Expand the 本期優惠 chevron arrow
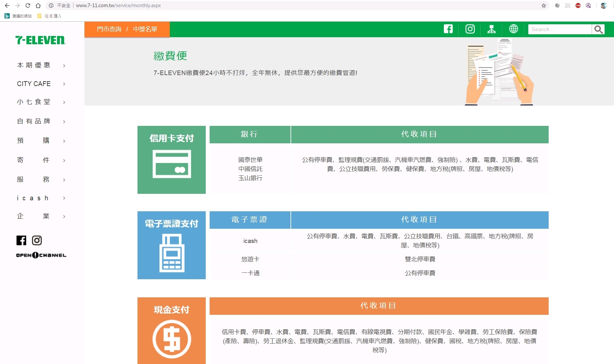The image size is (614, 364). pyautogui.click(x=64, y=66)
